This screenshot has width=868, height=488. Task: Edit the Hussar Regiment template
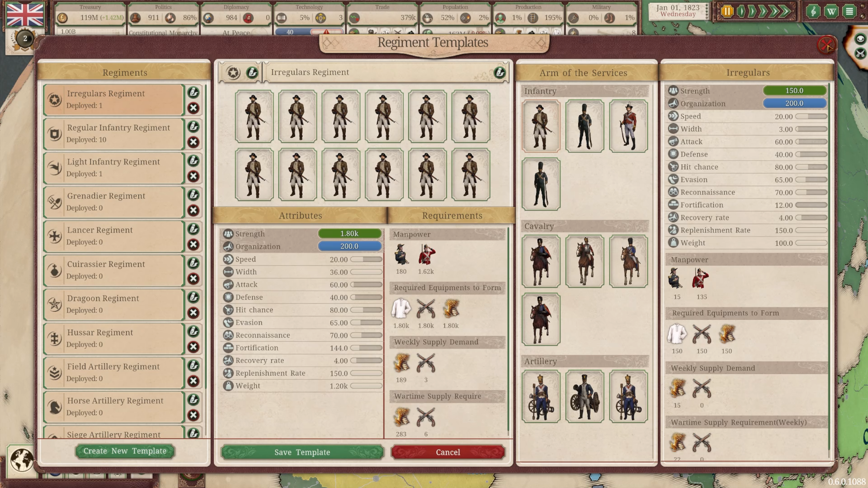point(193,331)
